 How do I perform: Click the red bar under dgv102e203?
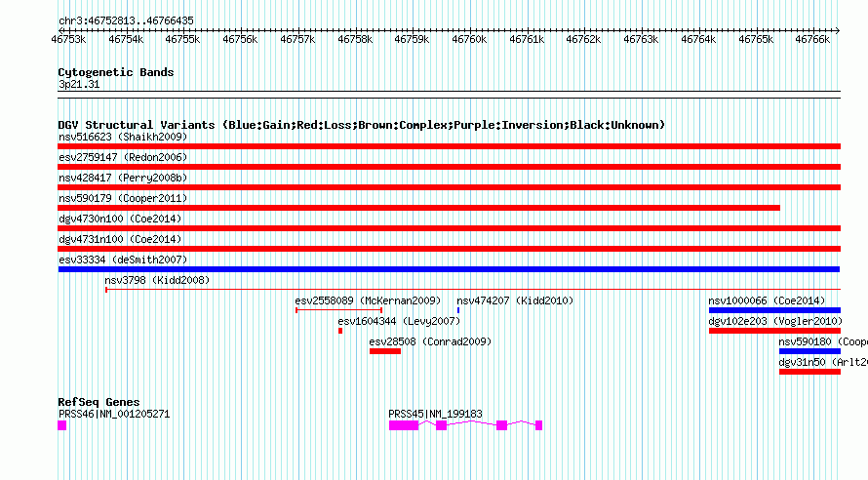click(x=774, y=331)
